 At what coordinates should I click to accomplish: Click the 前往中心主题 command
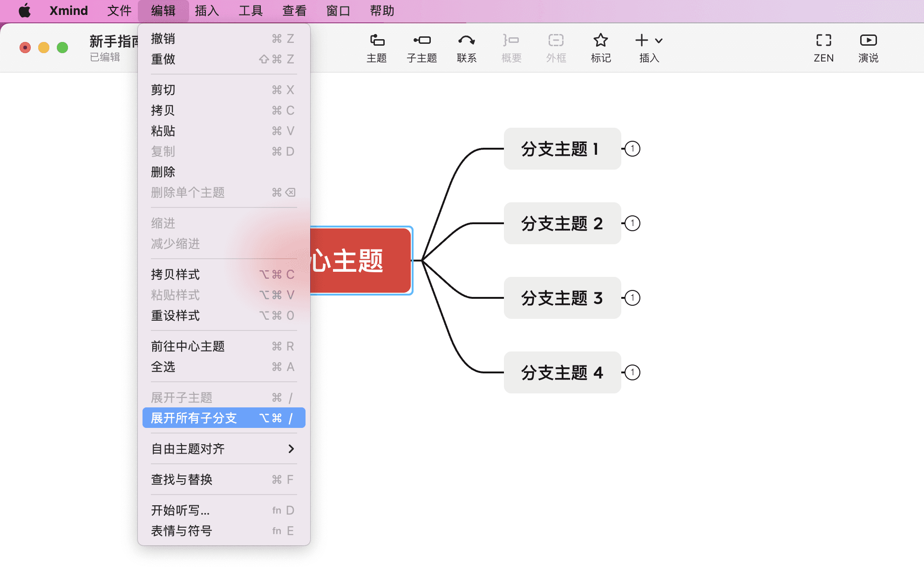coord(188,346)
